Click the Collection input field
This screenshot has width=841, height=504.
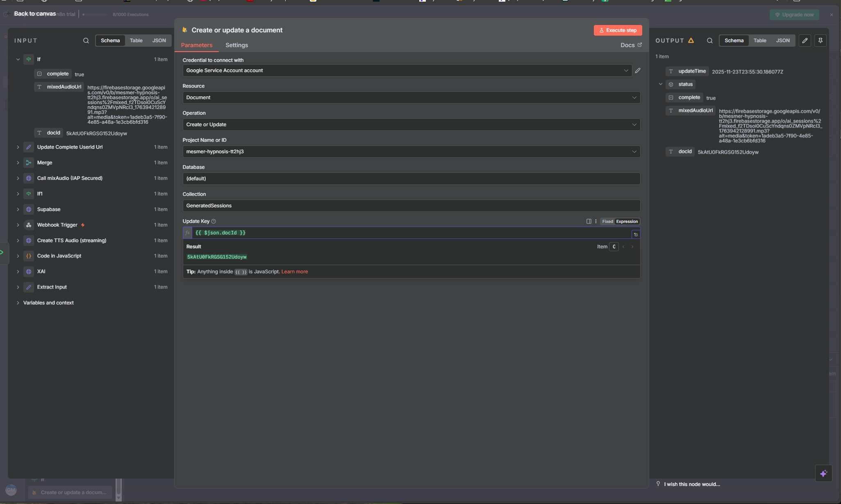coord(411,206)
